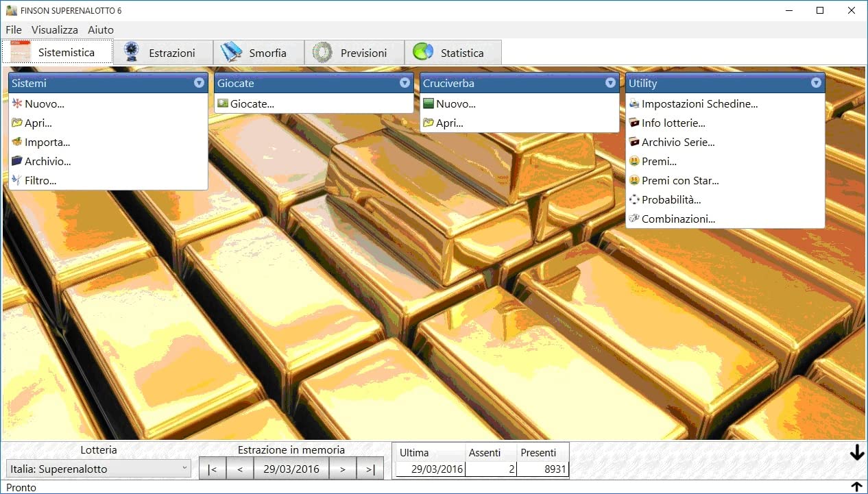Viewport: 868px width, 494px height.
Task: Open Apri... in Sistemi panel
Action: pos(38,123)
